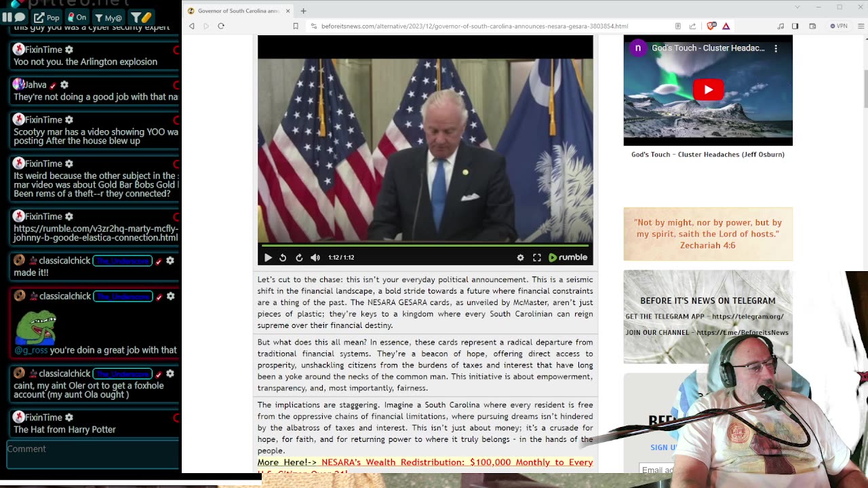Rewind the Rumble video
Screen dimensions: 868x488
[x=283, y=258]
